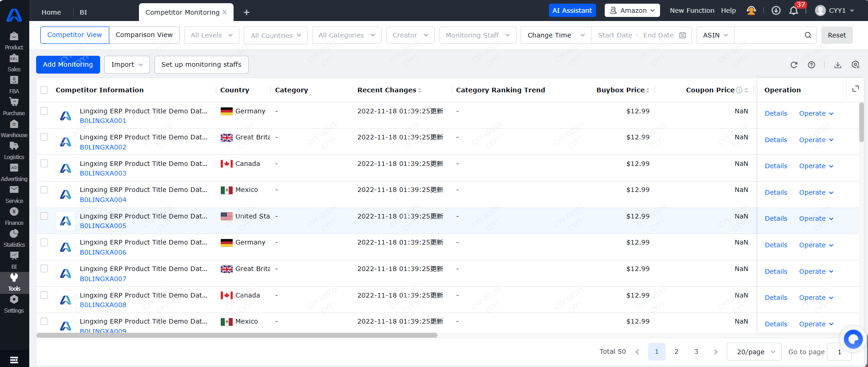This screenshot has height=367, width=868.
Task: Open the Monitoring Staff dropdown
Action: pos(478,35)
